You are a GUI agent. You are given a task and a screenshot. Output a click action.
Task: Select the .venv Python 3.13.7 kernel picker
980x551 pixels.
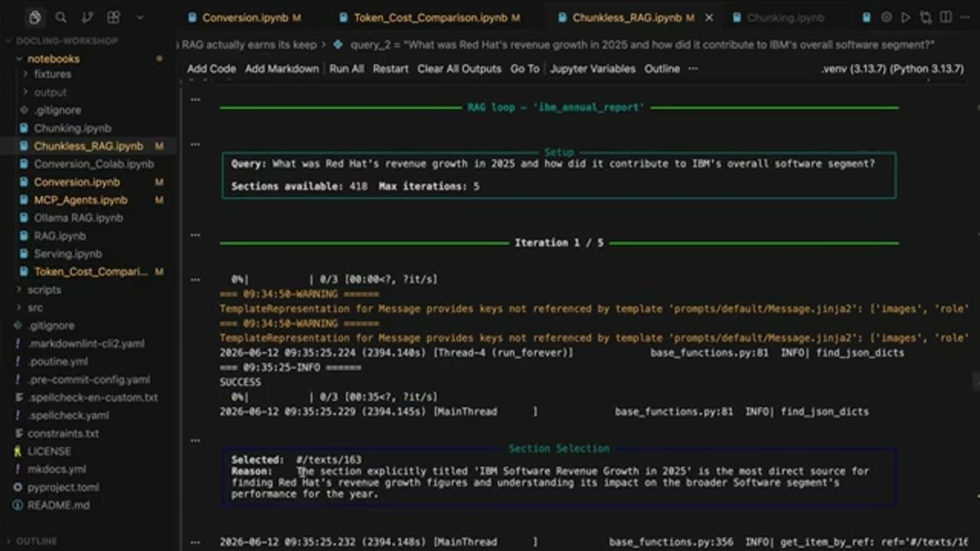pos(893,69)
